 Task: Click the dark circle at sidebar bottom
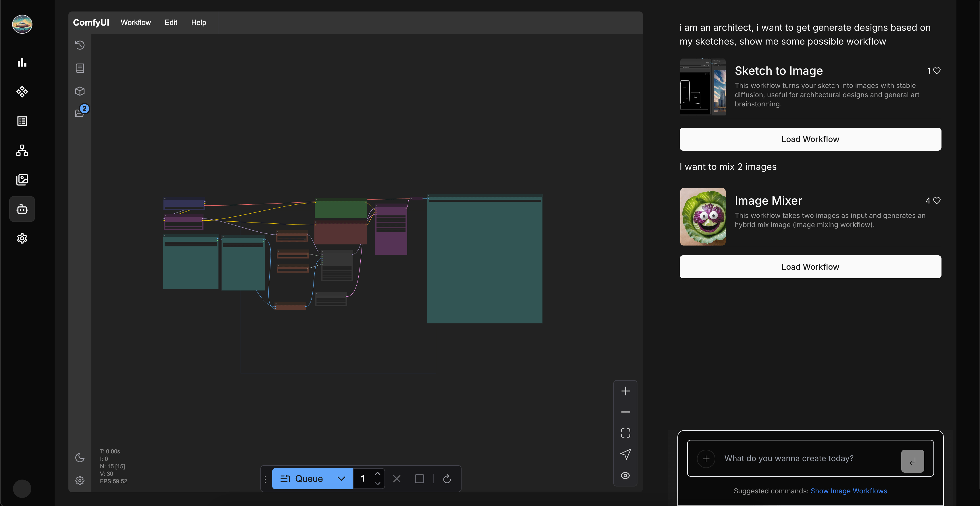[22, 488]
